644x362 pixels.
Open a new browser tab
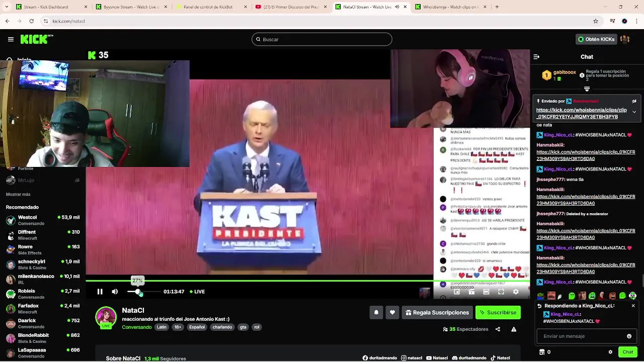coord(497,7)
